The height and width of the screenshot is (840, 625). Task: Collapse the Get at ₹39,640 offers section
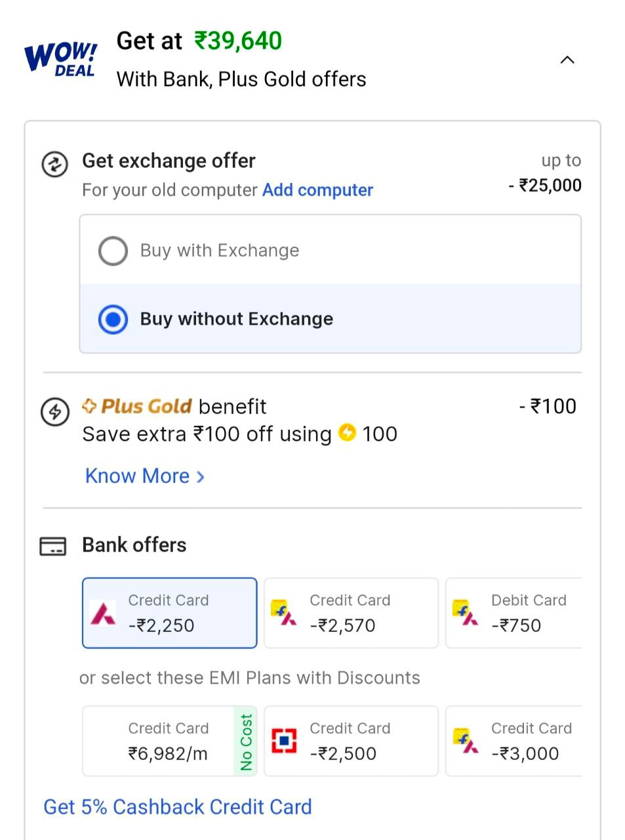[567, 60]
